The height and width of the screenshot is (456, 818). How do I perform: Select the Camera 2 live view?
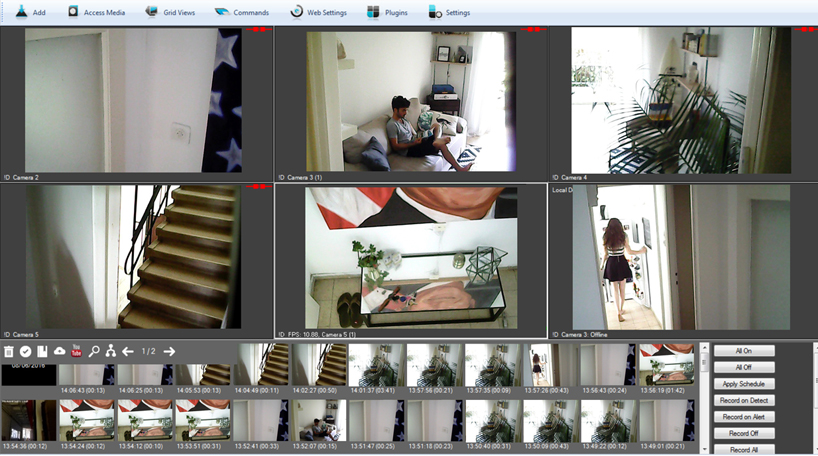(133, 100)
